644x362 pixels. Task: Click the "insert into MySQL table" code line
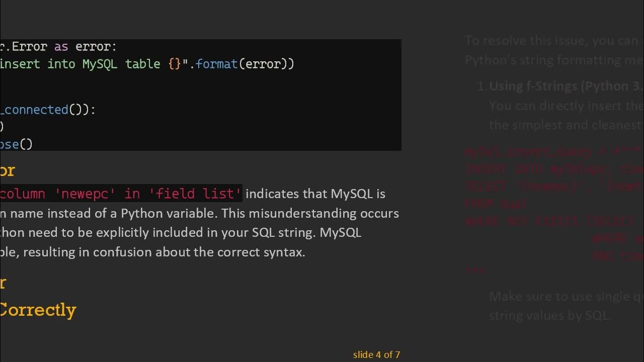coord(91,64)
